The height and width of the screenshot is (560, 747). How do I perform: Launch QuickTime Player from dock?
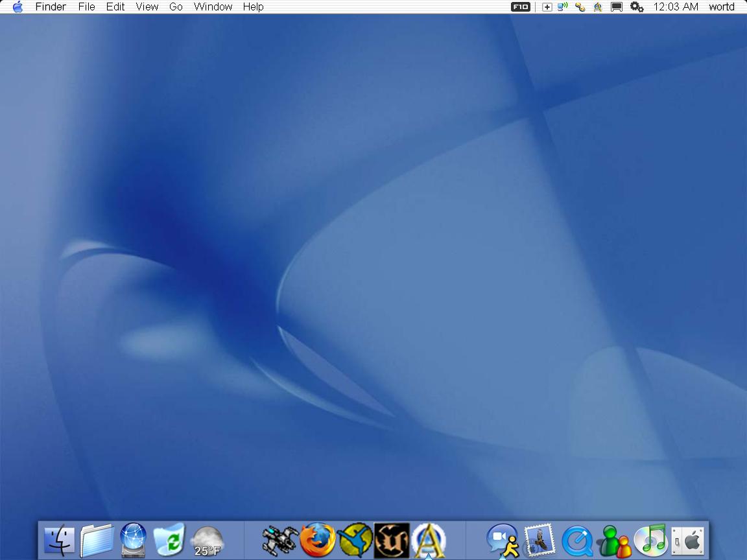[577, 541]
